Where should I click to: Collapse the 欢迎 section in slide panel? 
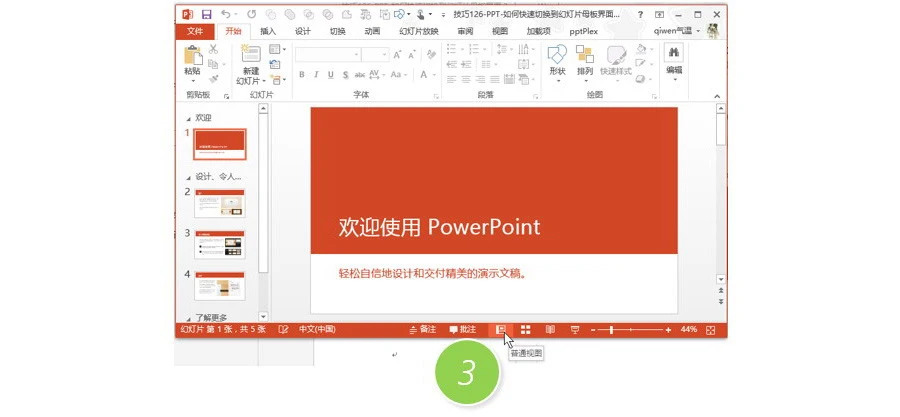point(189,119)
